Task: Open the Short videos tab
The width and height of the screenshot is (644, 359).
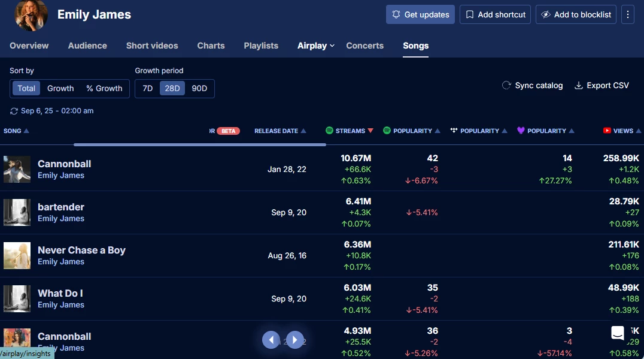Action: 152,46
